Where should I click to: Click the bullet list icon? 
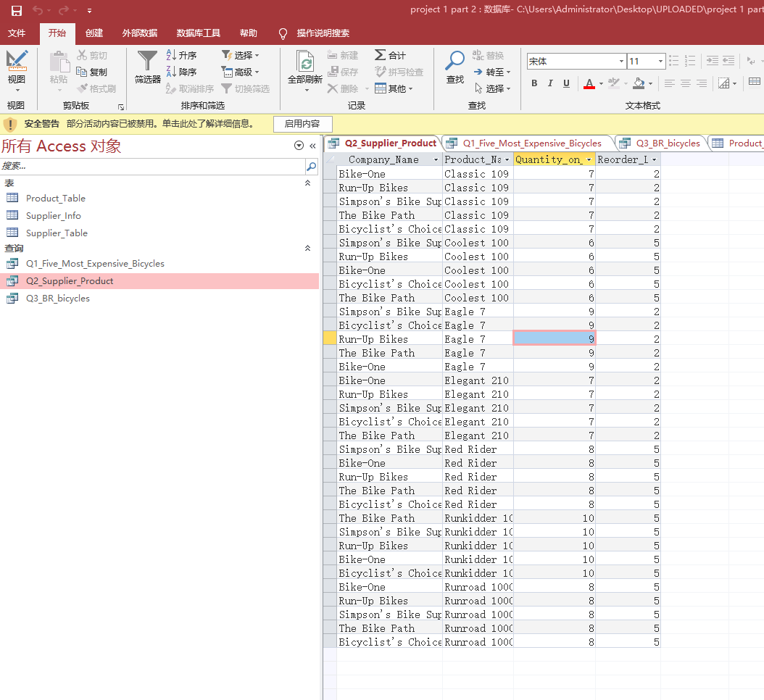pos(674,60)
